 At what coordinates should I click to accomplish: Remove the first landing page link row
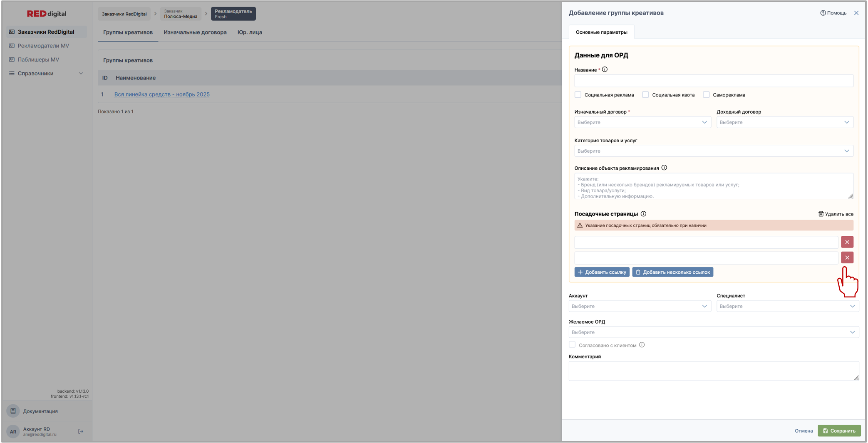tap(847, 242)
